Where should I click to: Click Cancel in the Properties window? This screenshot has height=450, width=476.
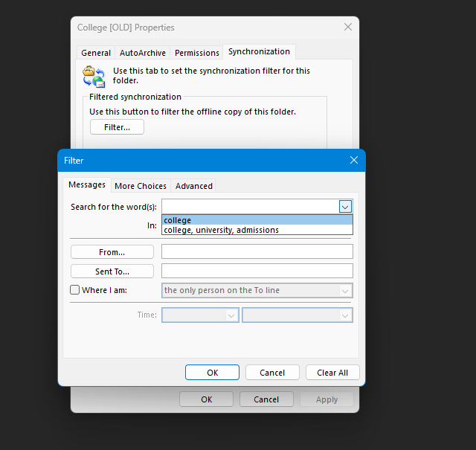click(x=266, y=399)
